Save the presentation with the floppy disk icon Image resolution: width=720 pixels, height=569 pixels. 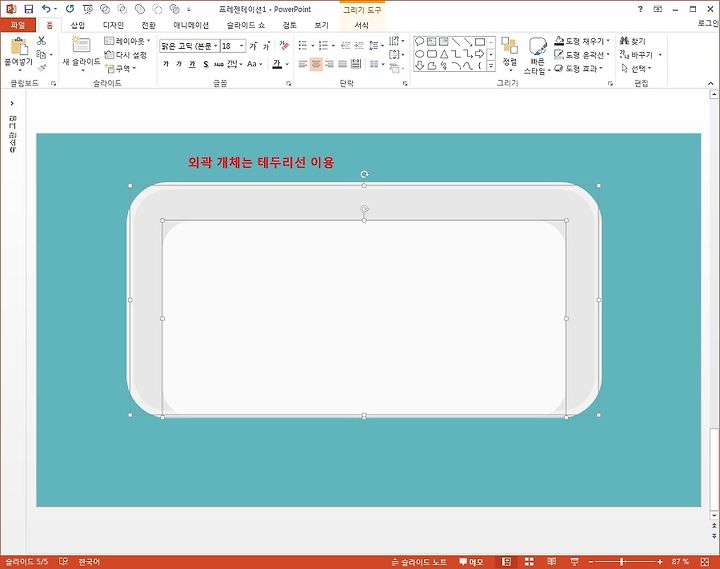(28, 9)
